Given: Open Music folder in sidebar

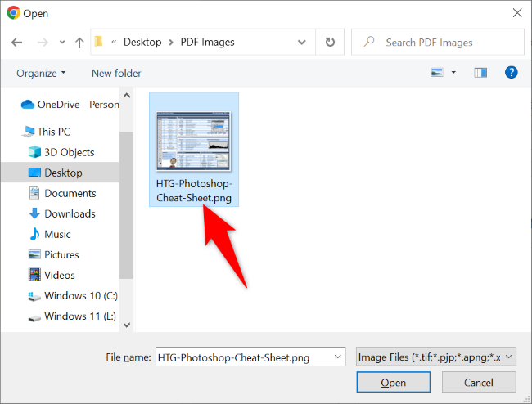Looking at the screenshot, I should click(50, 234).
